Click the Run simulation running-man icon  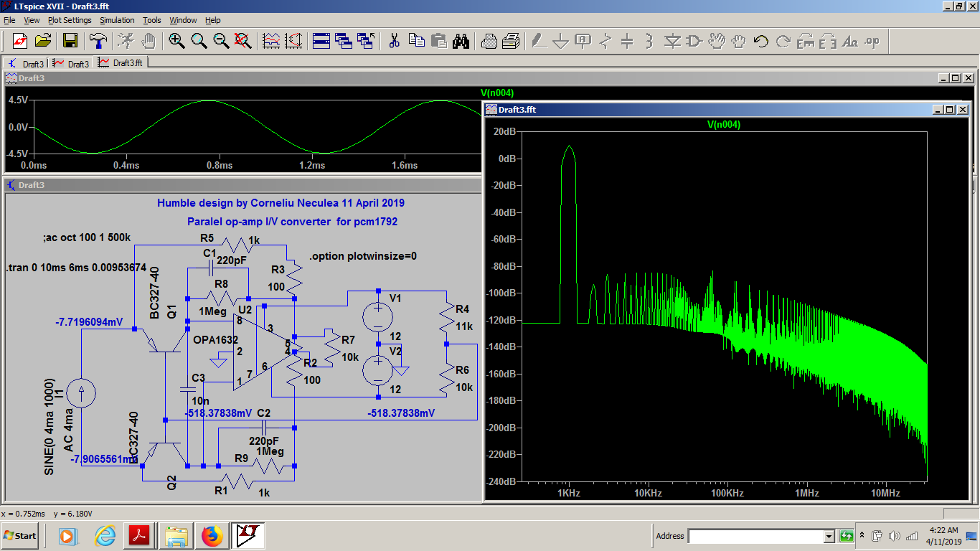[126, 41]
